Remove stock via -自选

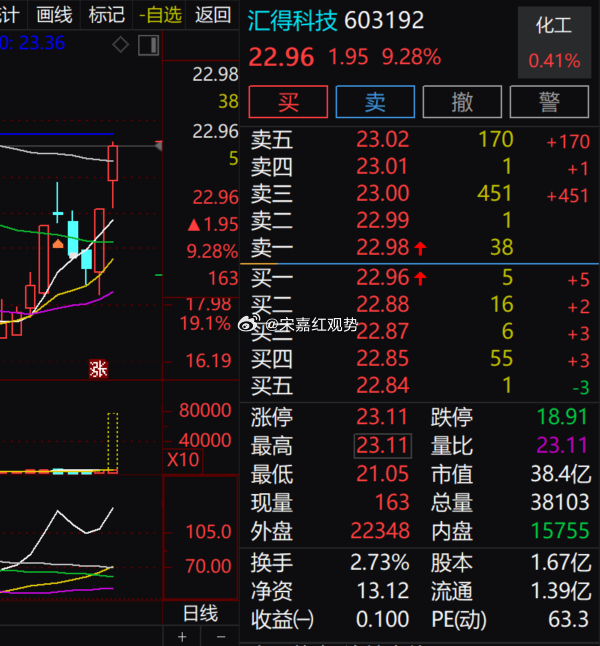tap(160, 15)
